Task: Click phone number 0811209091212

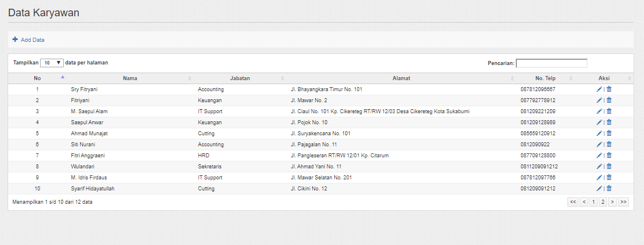Action: [539, 167]
